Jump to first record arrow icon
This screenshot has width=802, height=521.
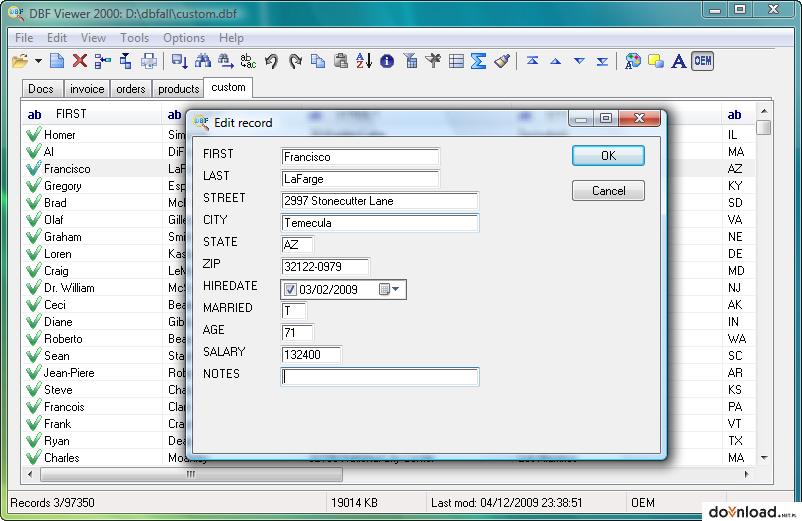pos(532,61)
